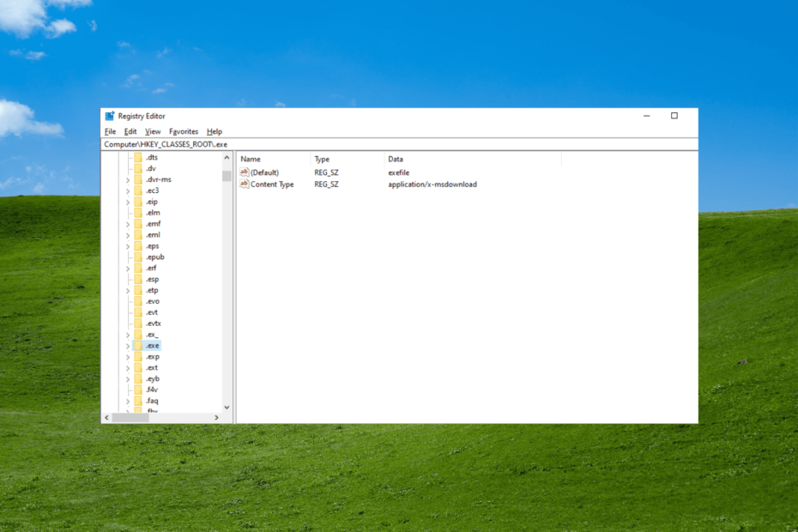
Task: Click the .emf folder icon
Action: (x=138, y=223)
